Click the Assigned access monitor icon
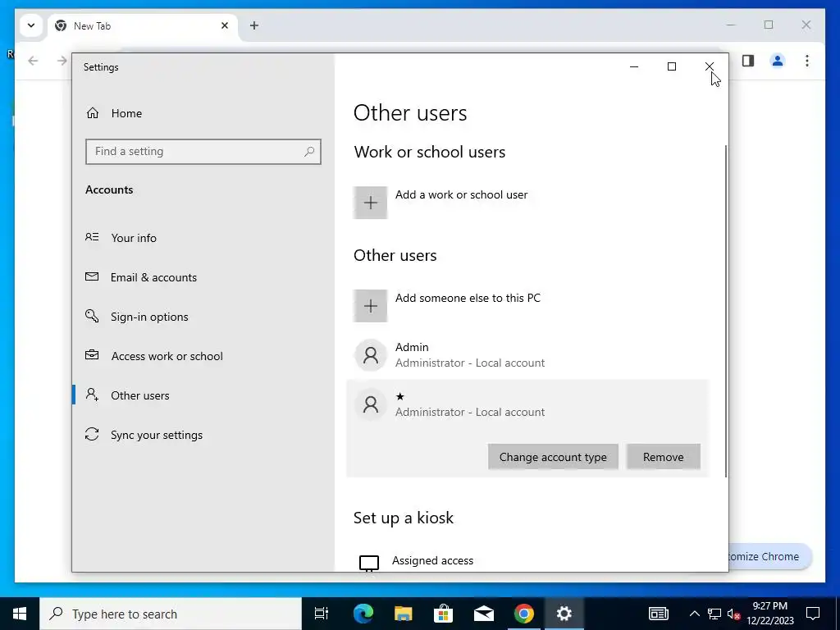840x630 pixels. 369,563
